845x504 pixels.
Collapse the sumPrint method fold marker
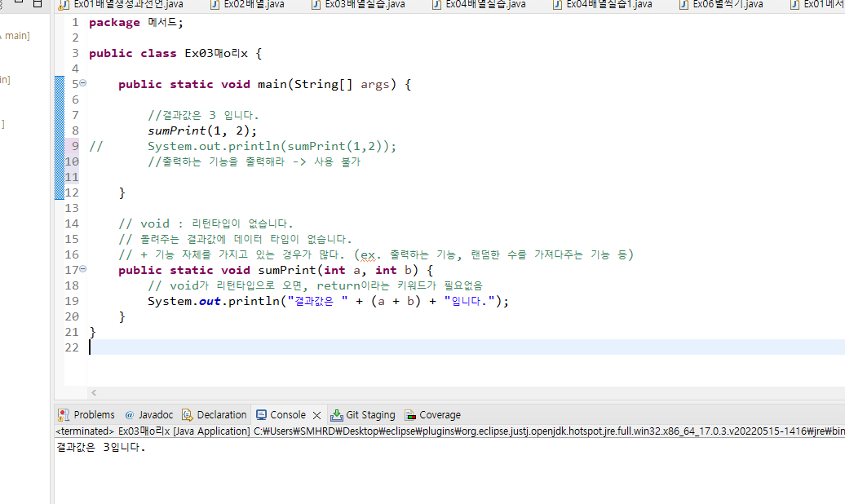pyautogui.click(x=83, y=269)
